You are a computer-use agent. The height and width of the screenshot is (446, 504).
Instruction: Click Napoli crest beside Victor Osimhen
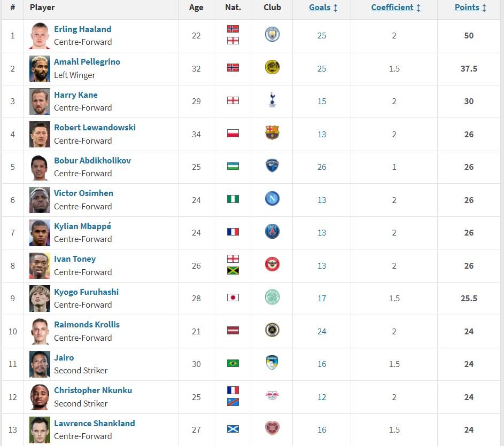click(x=272, y=199)
